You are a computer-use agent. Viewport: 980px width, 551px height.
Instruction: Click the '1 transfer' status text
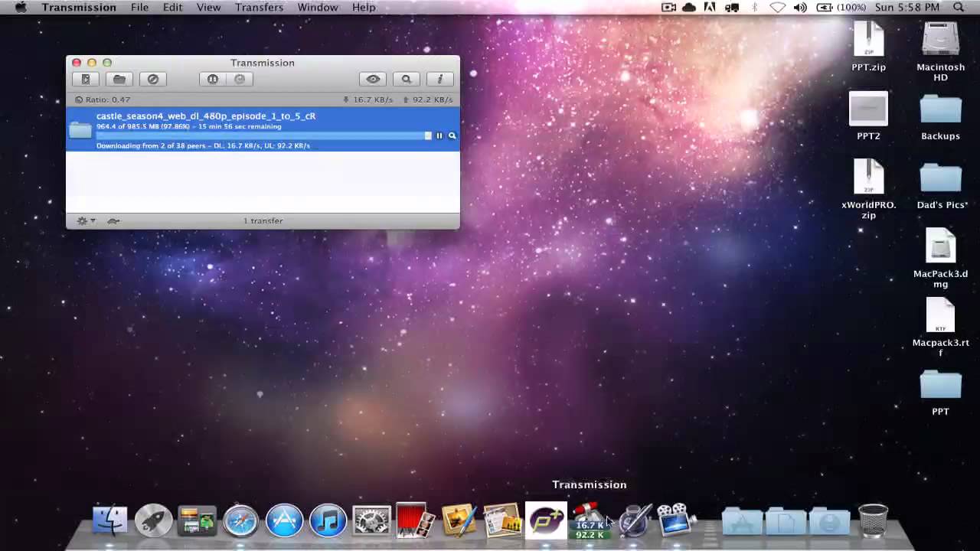[263, 220]
